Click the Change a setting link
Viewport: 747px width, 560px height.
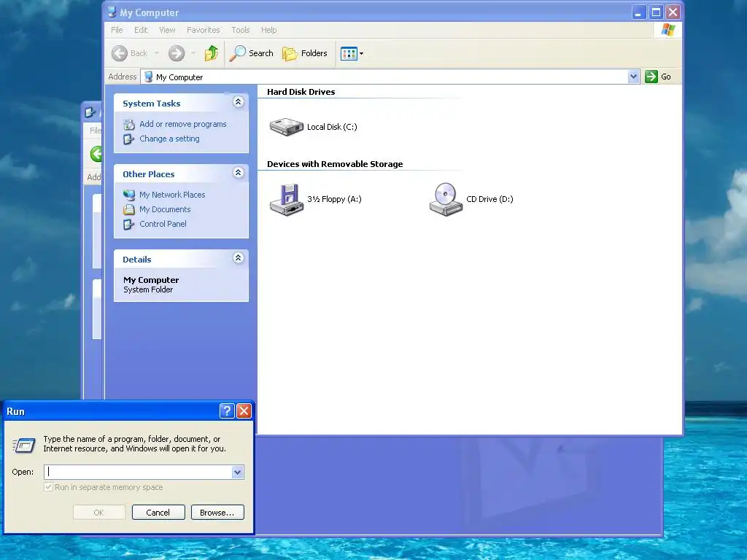click(169, 139)
